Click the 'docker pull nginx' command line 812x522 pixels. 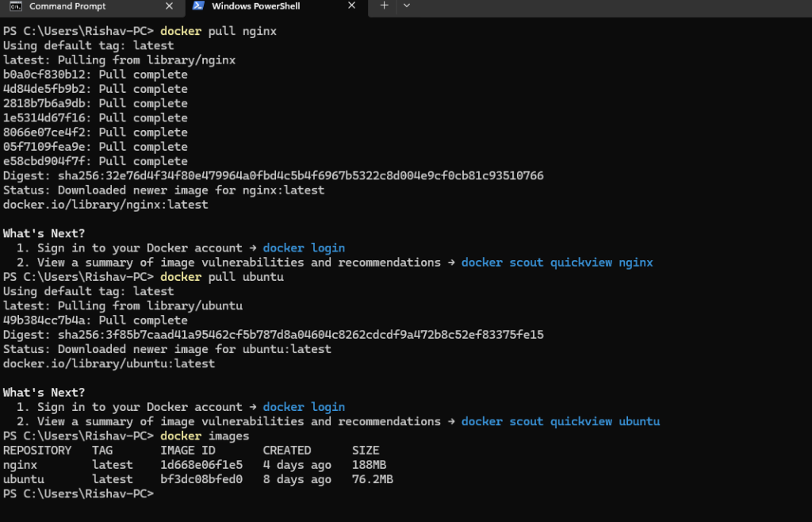(x=140, y=31)
